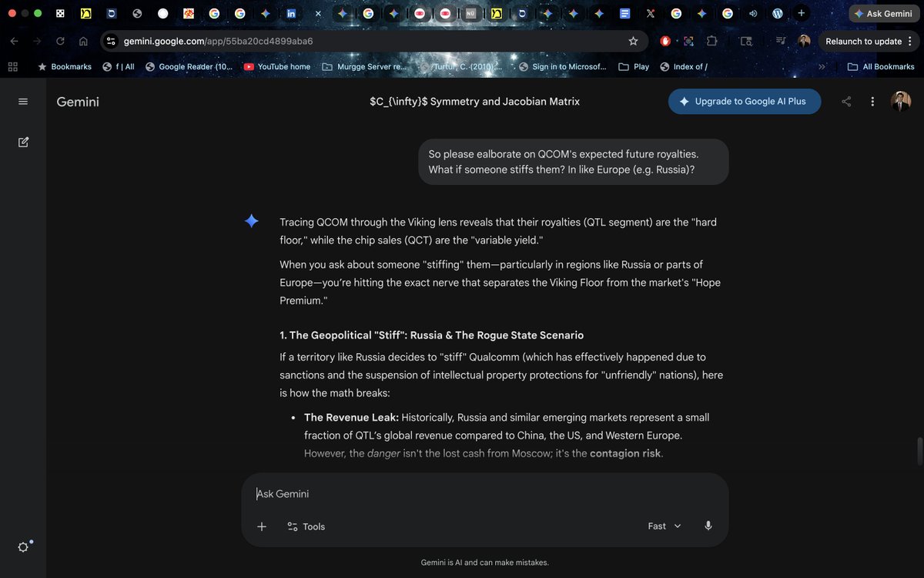Open All Bookmarks folder
Viewport: 924px width, 578px height.
(x=880, y=67)
